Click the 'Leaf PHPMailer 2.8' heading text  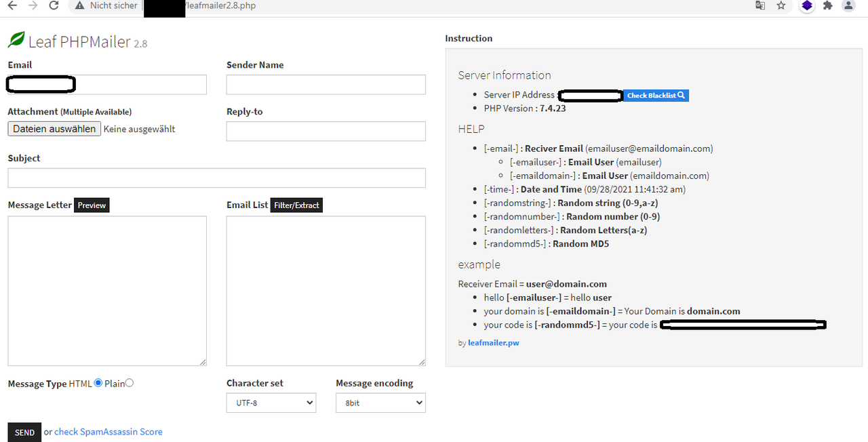pos(87,42)
